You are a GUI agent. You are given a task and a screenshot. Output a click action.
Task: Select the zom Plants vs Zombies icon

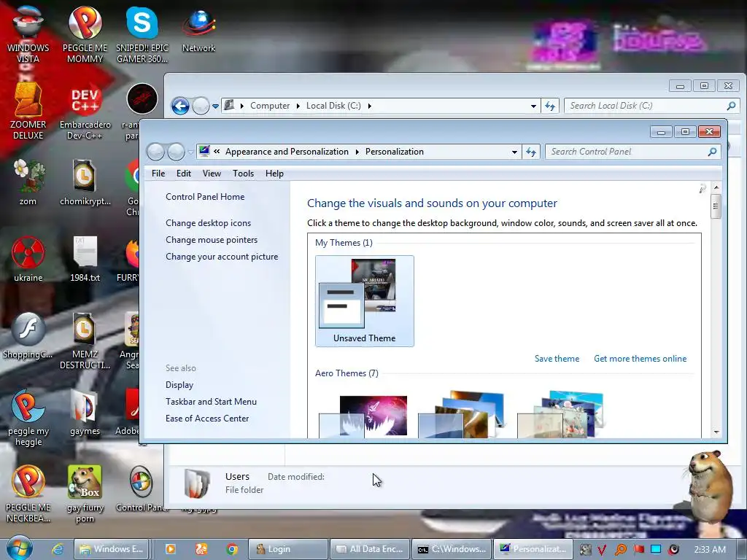coord(28,182)
